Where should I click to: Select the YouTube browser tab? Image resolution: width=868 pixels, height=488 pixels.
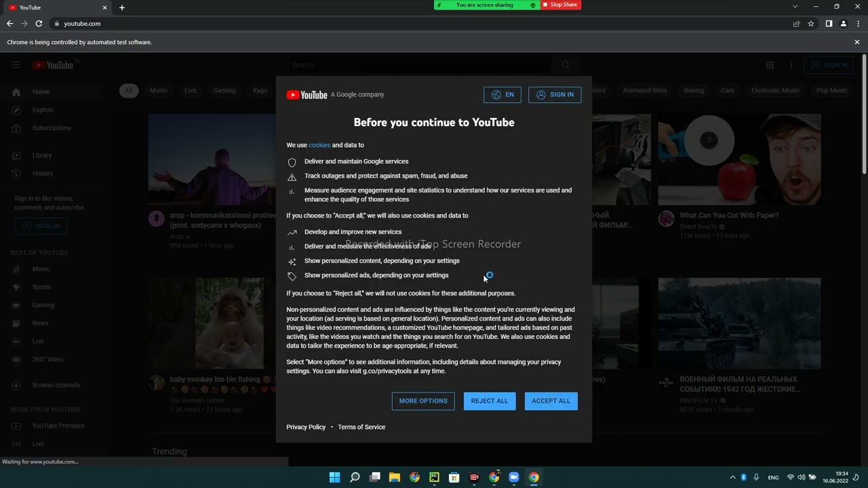(x=57, y=7)
